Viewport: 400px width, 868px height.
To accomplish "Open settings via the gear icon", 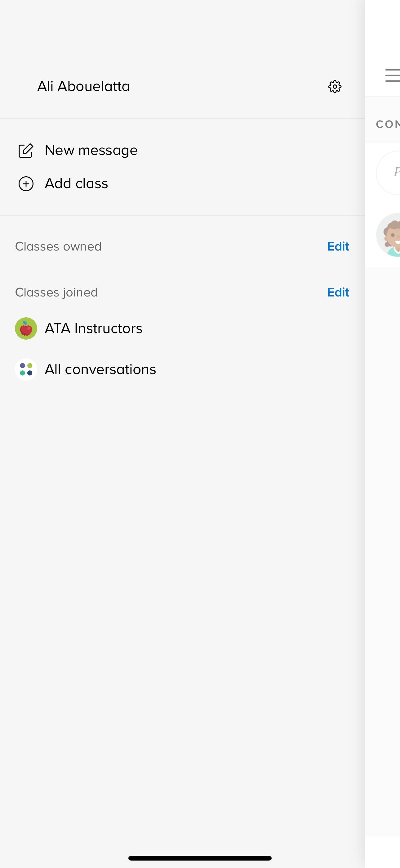I will point(334,86).
